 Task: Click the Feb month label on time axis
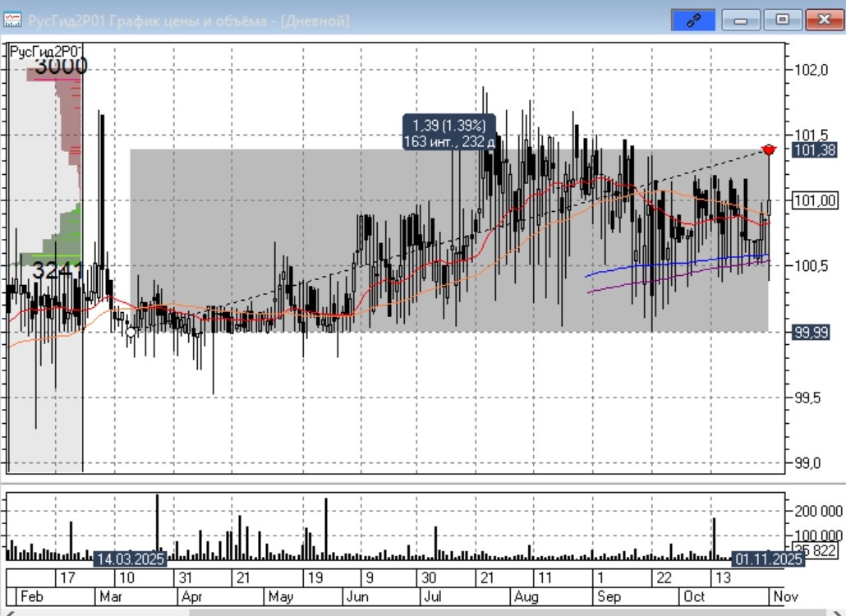coord(31,596)
